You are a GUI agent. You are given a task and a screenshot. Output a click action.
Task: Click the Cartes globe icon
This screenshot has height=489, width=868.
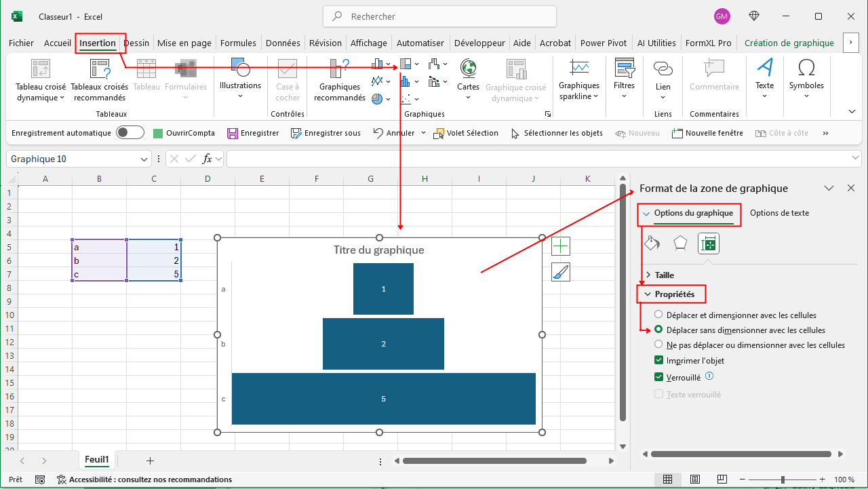468,69
